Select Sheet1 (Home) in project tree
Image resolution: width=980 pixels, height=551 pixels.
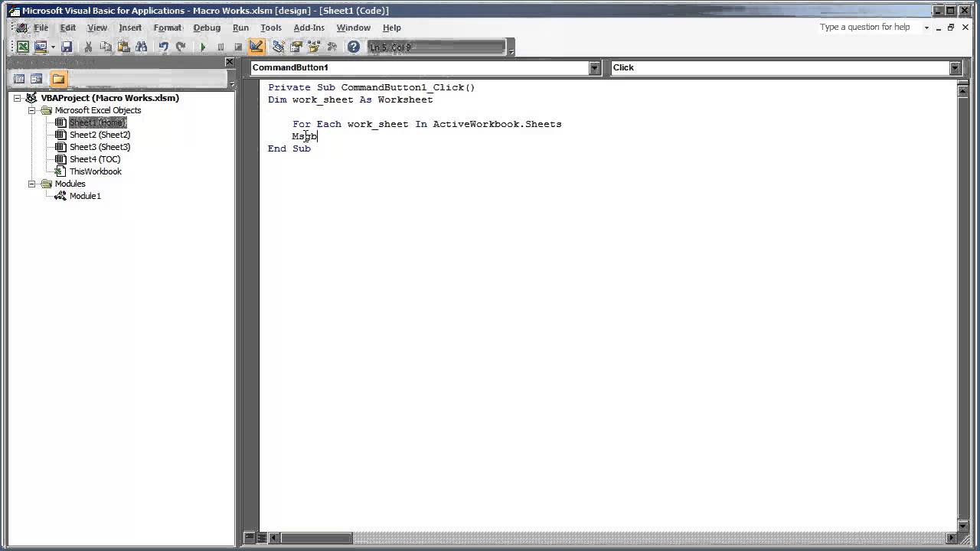pos(97,122)
